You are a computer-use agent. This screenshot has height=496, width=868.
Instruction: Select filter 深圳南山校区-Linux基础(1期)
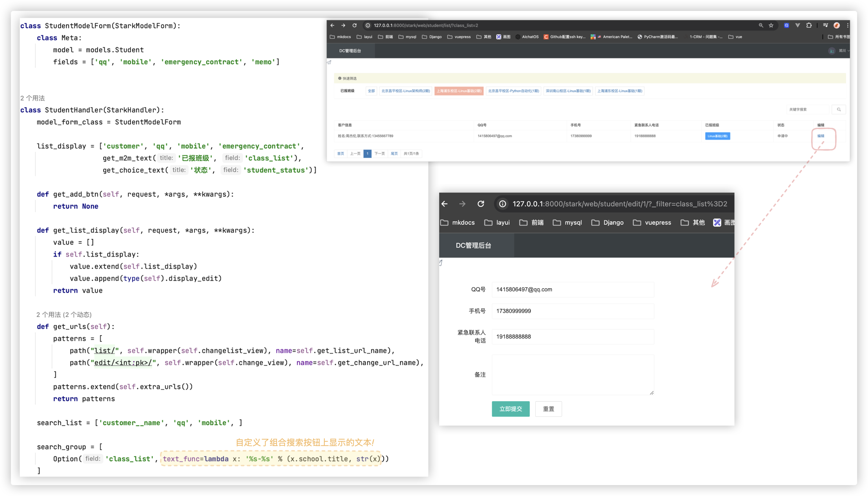568,91
